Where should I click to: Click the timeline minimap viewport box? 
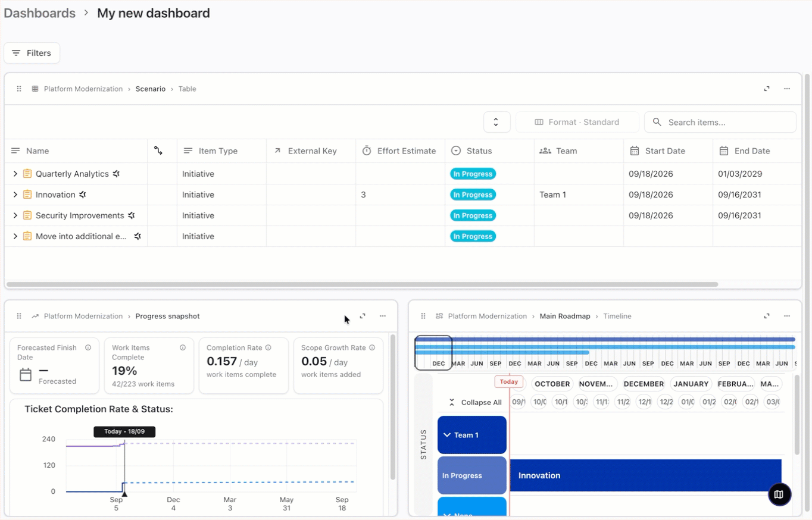[433, 353]
